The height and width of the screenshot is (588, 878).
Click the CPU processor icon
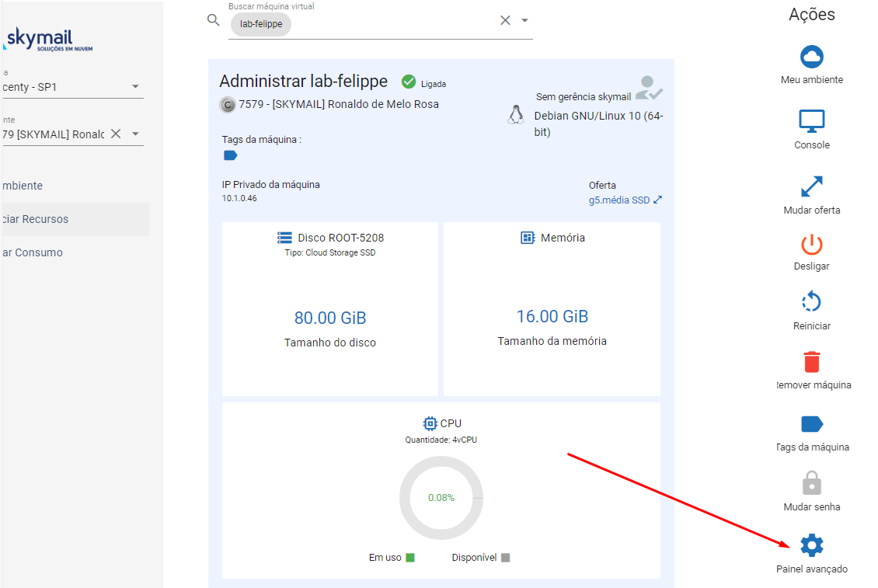click(x=430, y=423)
